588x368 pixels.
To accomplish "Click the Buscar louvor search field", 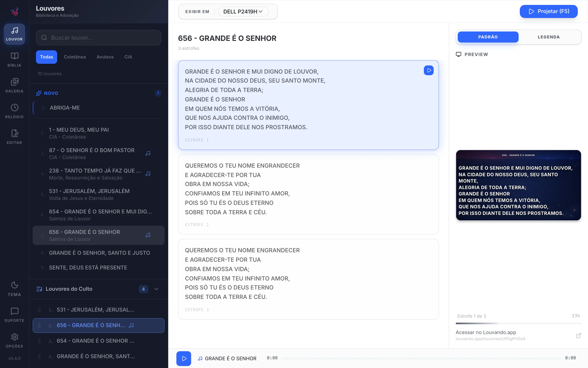I will [x=99, y=38].
